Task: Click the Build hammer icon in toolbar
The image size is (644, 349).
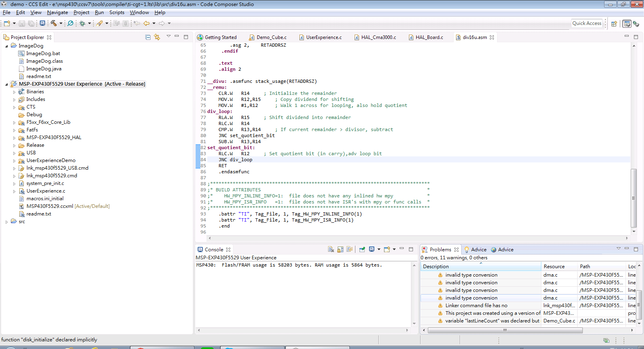Action: [x=54, y=23]
